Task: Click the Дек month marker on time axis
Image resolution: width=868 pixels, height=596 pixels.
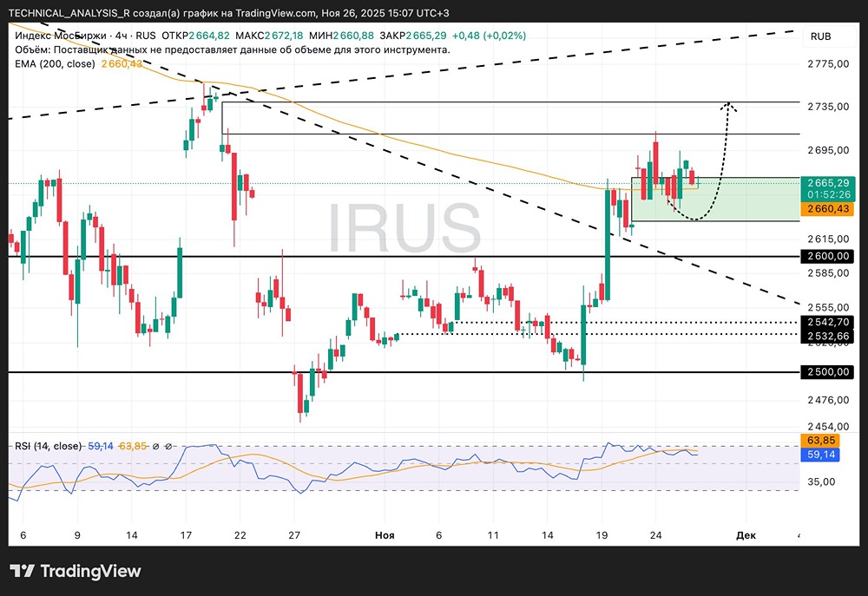Action: tap(746, 535)
